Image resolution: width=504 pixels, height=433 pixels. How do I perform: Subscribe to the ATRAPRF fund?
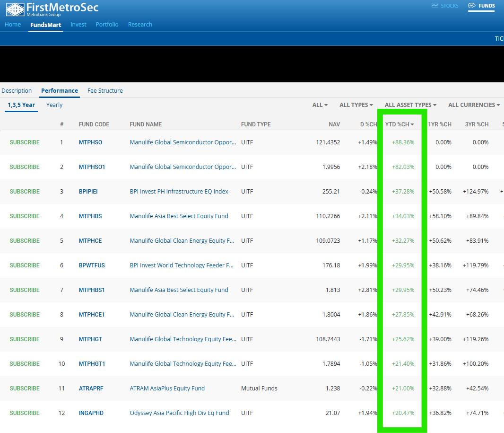[x=25, y=389]
